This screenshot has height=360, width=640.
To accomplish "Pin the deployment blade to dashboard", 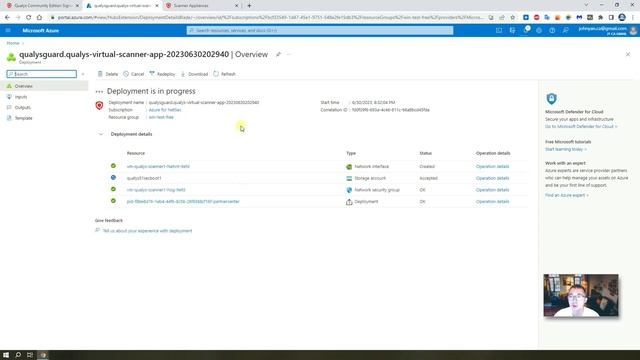I will click(278, 54).
